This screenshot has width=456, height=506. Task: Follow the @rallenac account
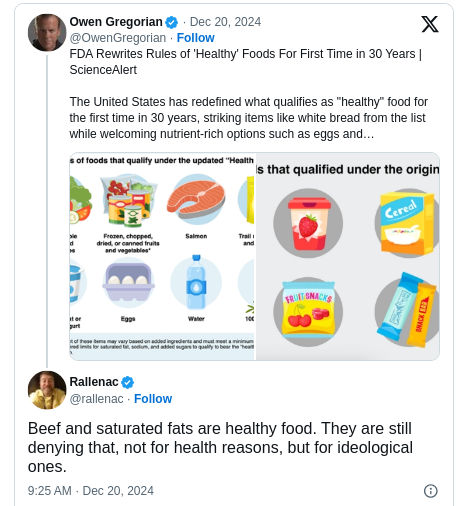click(153, 399)
